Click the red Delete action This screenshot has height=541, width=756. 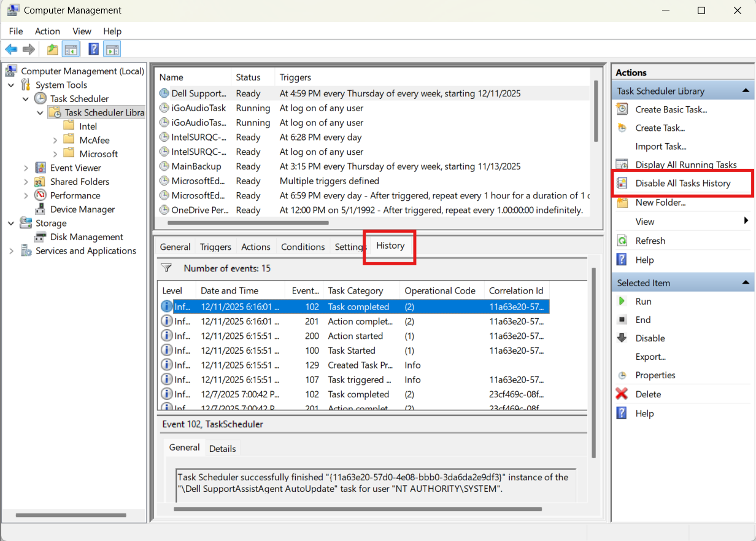[x=648, y=394]
